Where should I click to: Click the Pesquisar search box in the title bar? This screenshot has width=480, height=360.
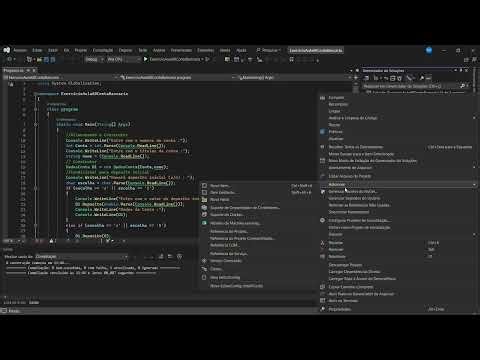click(x=269, y=50)
